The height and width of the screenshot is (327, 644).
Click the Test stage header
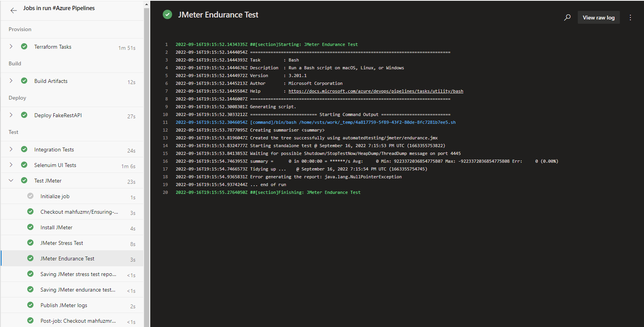pyautogui.click(x=14, y=132)
